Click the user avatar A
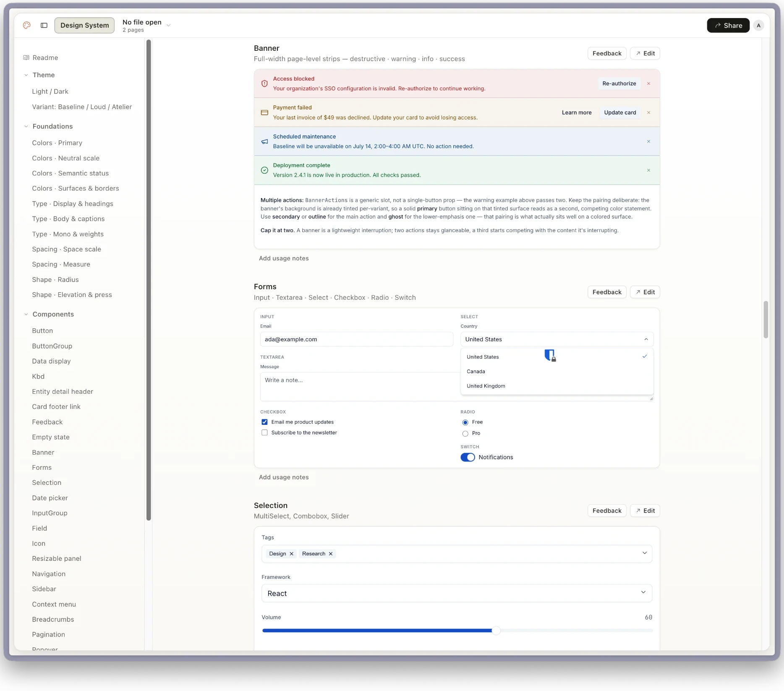This screenshot has width=784, height=691. (x=758, y=26)
